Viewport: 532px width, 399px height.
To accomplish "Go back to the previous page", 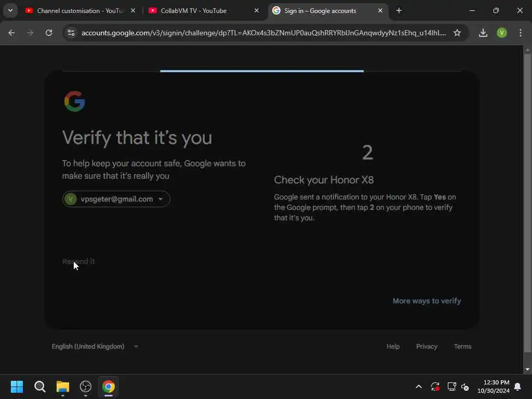I will click(x=11, y=33).
